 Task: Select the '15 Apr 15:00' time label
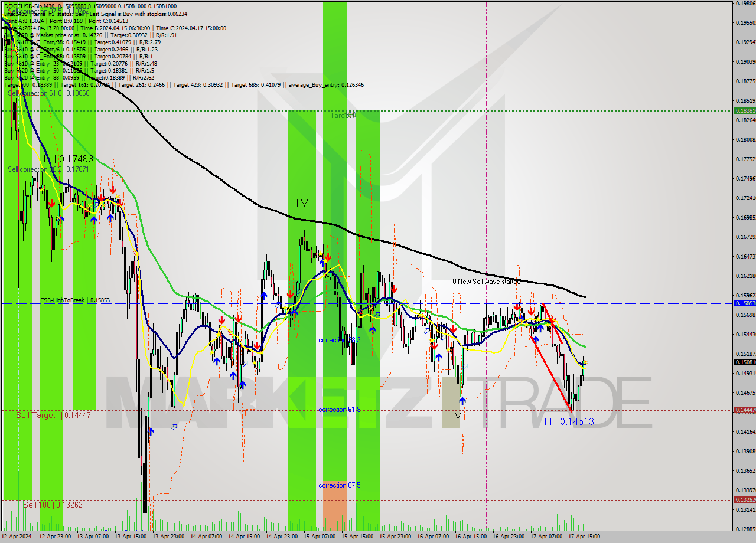point(357,537)
